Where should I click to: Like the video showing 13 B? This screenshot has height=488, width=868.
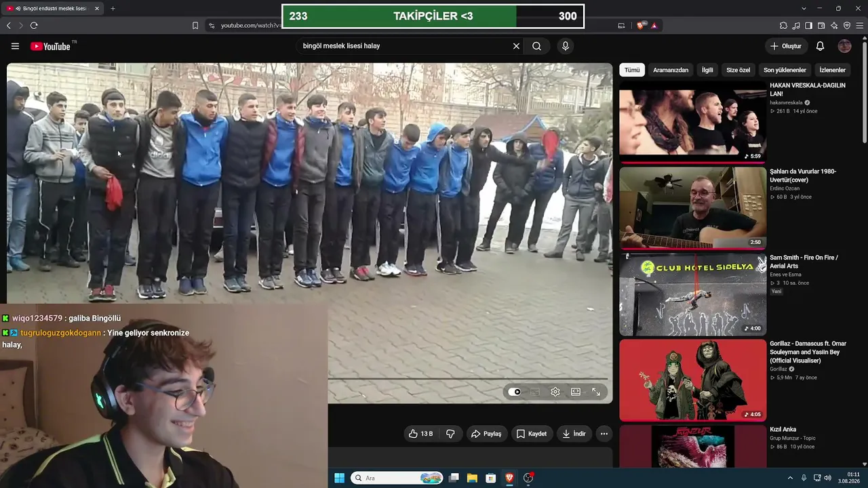pyautogui.click(x=420, y=434)
